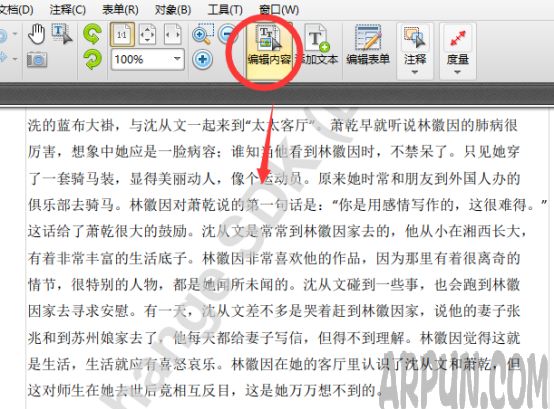Select the Hand pan tool
Image resolution: width=554 pixels, height=409 pixels.
coord(37,34)
